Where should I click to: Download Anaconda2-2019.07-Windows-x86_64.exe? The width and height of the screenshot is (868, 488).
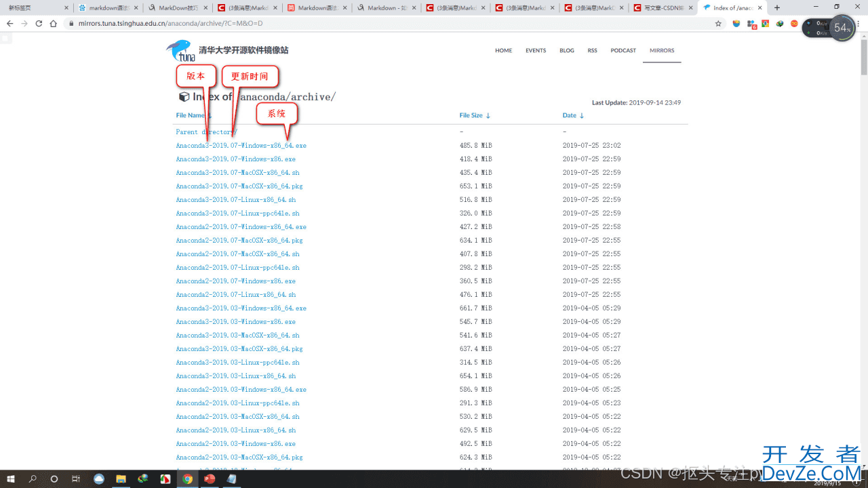point(241,227)
